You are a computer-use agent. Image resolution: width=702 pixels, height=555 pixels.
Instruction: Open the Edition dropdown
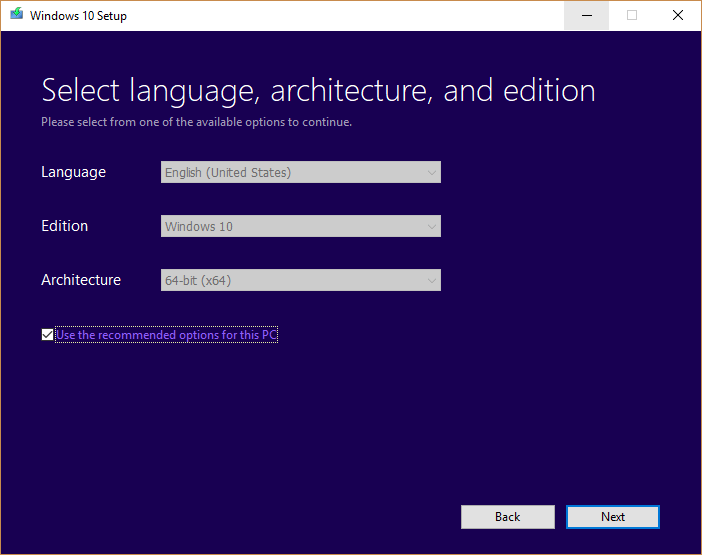[300, 226]
